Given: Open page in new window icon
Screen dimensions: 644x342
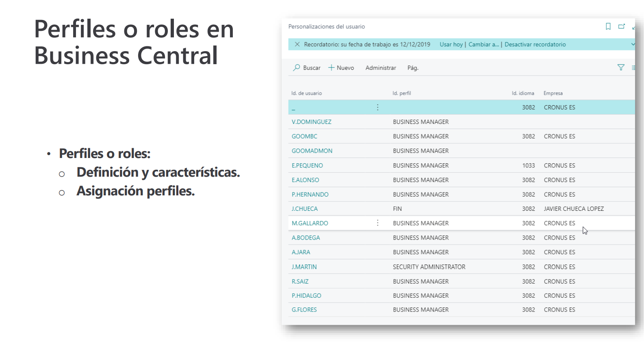Looking at the screenshot, I should pos(621,26).
